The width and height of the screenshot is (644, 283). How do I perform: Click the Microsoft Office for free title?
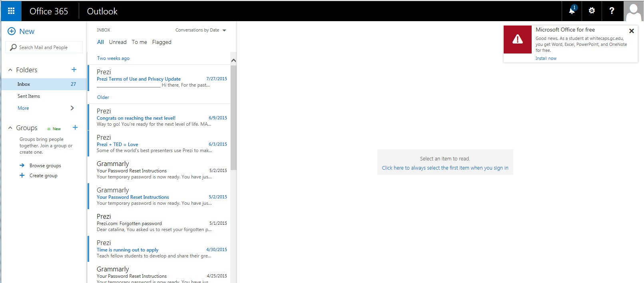pyautogui.click(x=565, y=30)
